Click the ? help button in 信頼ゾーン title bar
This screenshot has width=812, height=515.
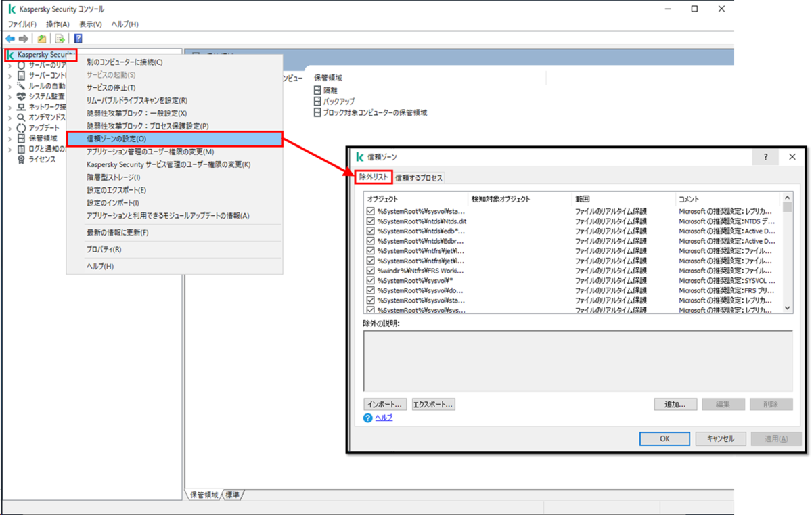(x=765, y=157)
